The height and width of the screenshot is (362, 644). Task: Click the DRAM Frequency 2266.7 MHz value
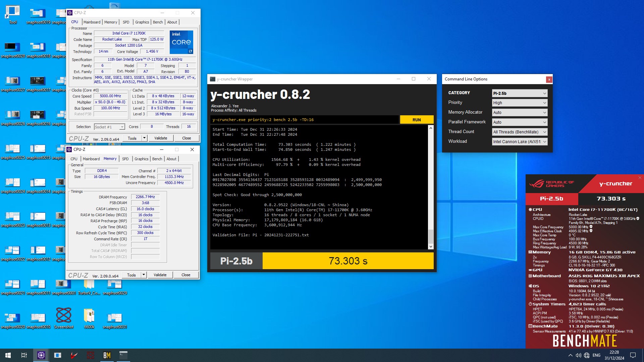(x=145, y=197)
